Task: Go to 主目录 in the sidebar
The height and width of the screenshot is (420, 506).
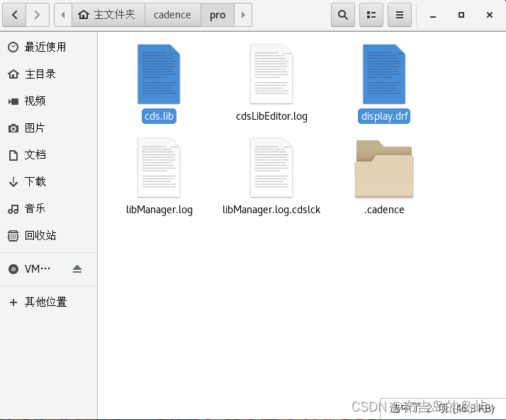Action: tap(40, 74)
